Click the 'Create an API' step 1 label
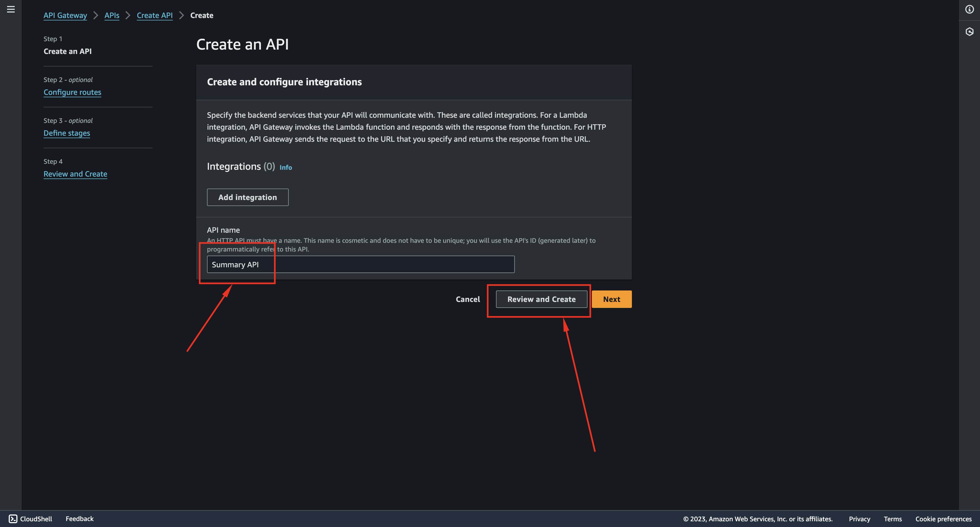Viewport: 980px width, 527px height. tap(68, 51)
